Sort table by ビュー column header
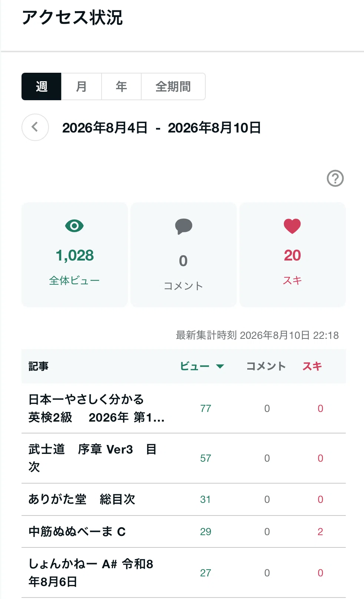The image size is (364, 599). [x=195, y=366]
